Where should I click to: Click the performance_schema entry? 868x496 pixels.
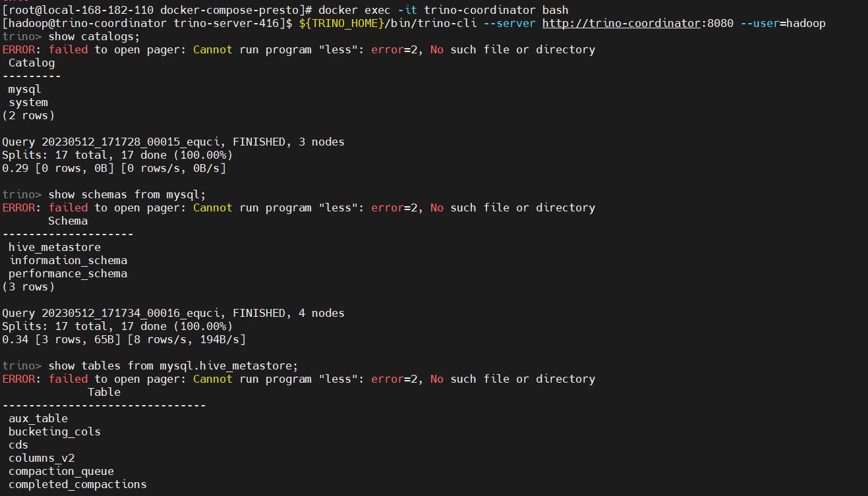pyautogui.click(x=68, y=273)
